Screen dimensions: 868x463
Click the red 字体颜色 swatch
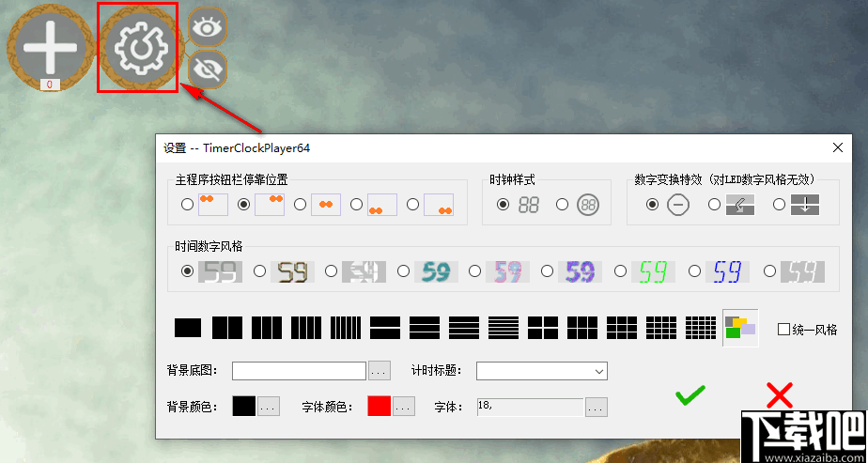(x=380, y=406)
